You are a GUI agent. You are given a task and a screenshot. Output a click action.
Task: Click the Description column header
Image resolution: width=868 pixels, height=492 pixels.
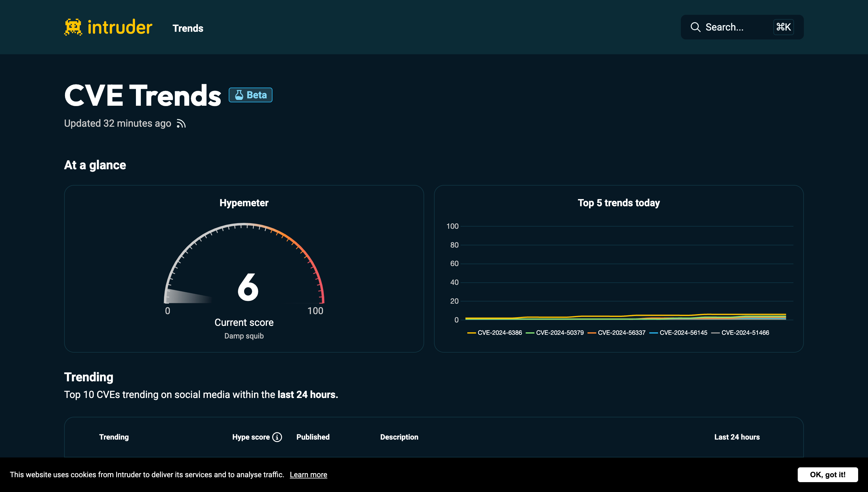coord(399,437)
